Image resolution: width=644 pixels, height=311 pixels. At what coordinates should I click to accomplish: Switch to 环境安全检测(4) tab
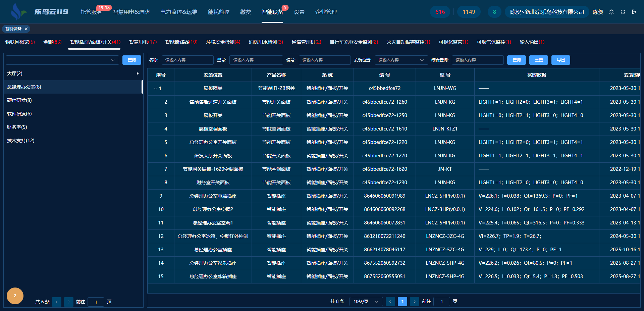(x=223, y=42)
